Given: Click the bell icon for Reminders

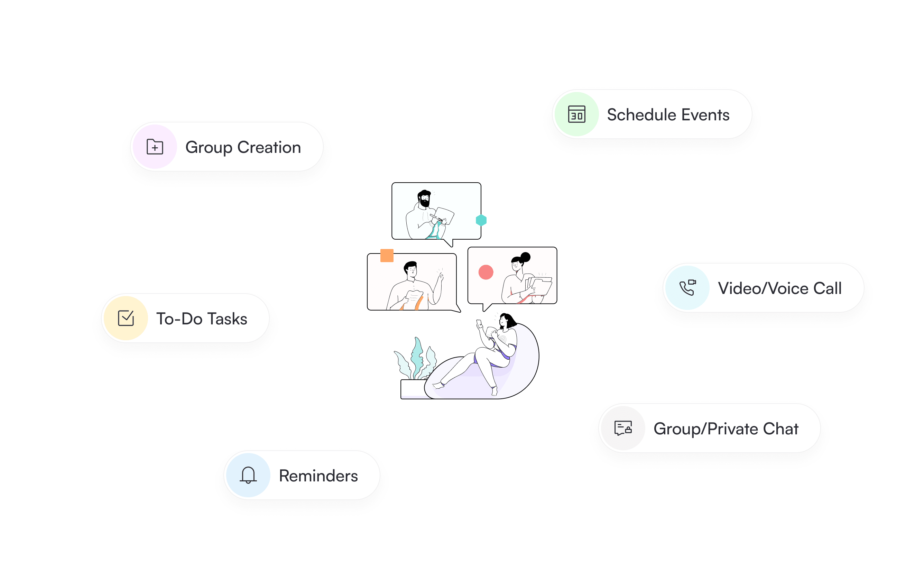Looking at the screenshot, I should point(248,475).
